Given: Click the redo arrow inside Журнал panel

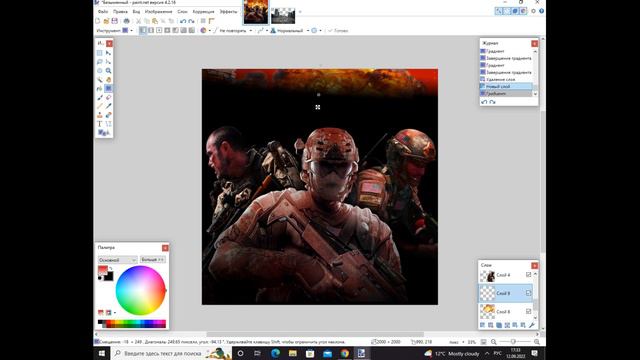Looking at the screenshot, I should [493, 102].
